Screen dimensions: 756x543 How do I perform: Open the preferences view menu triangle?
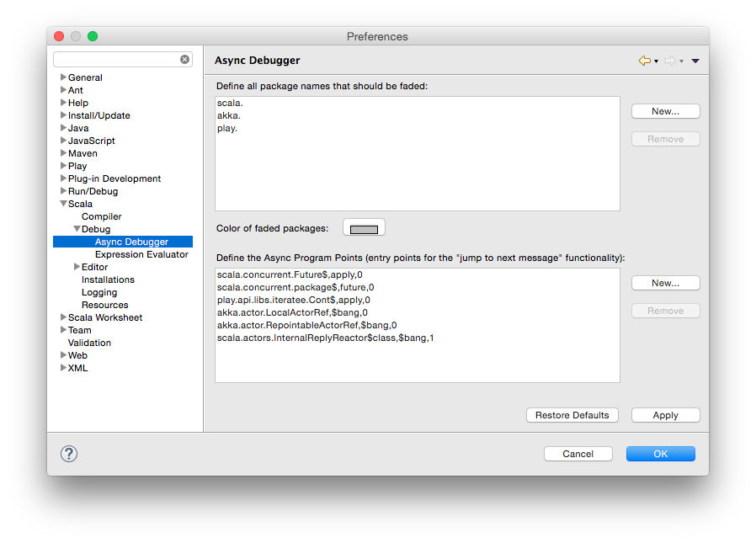pos(695,61)
